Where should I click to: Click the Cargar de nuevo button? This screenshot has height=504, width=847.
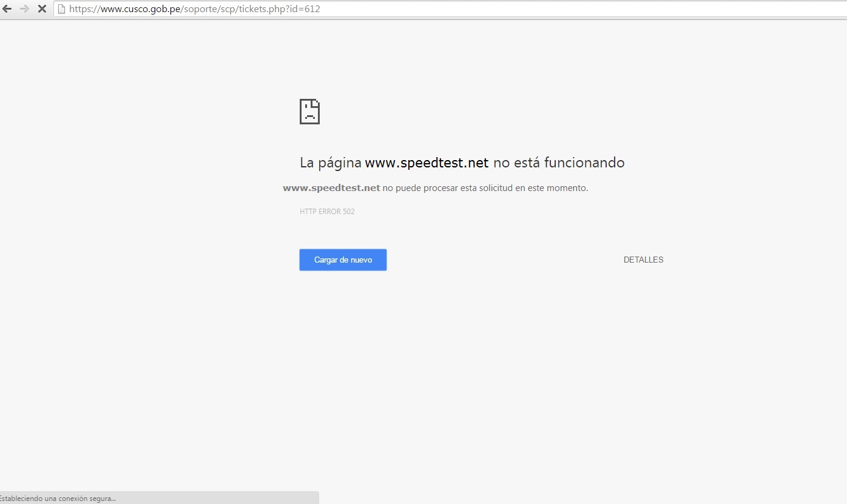(x=343, y=260)
